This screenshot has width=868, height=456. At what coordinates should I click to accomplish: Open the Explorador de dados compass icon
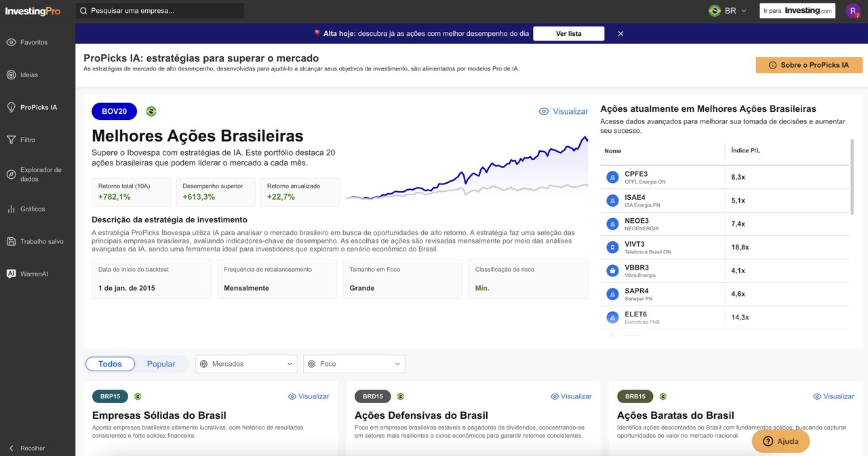pos(11,174)
